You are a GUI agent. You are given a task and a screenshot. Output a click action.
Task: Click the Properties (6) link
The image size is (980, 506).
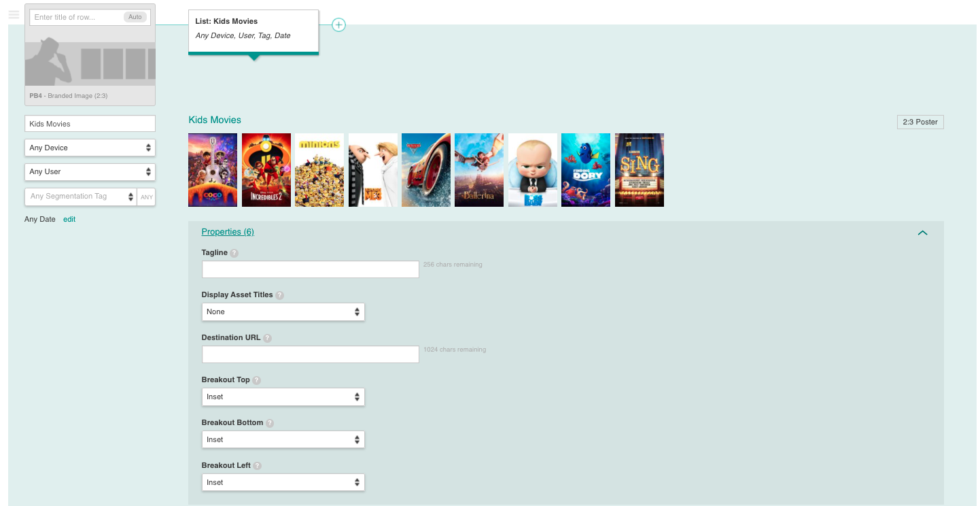[x=228, y=232]
